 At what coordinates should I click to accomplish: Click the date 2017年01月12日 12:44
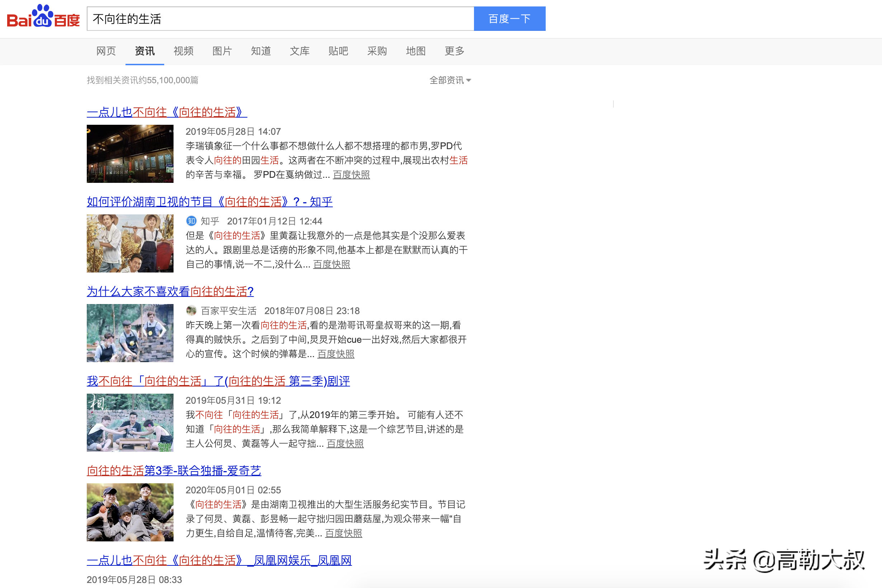275,221
